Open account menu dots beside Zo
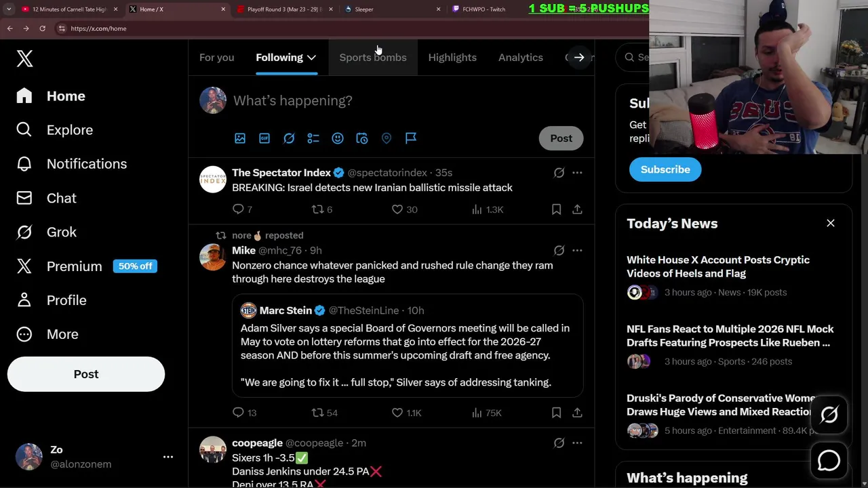 (168, 457)
